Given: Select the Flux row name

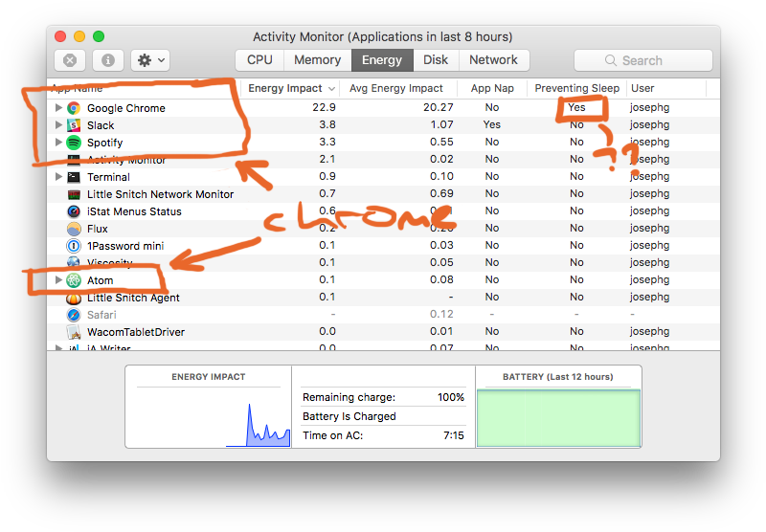Looking at the screenshot, I should pyautogui.click(x=98, y=229).
